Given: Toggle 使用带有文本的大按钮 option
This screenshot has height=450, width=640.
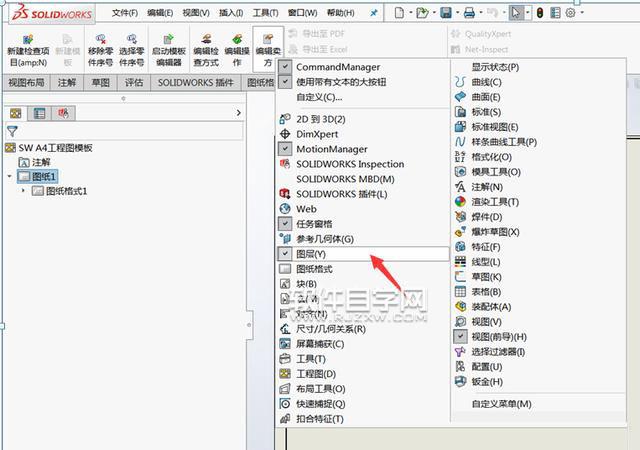Looking at the screenshot, I should point(285,82).
